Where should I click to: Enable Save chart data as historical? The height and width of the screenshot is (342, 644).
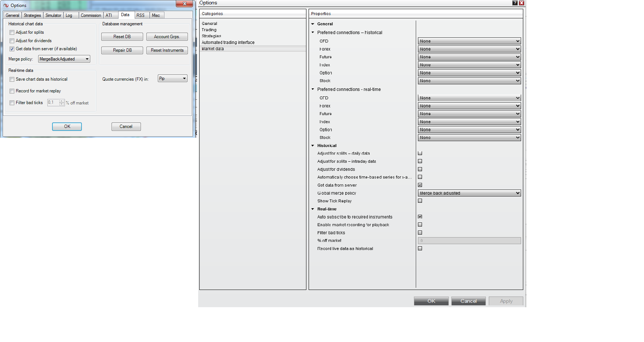click(x=12, y=80)
